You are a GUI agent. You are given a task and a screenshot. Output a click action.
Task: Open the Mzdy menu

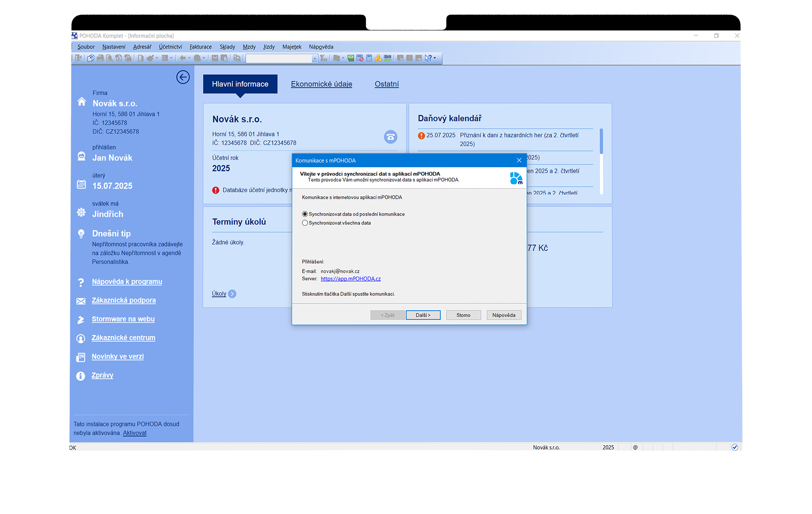pos(249,47)
